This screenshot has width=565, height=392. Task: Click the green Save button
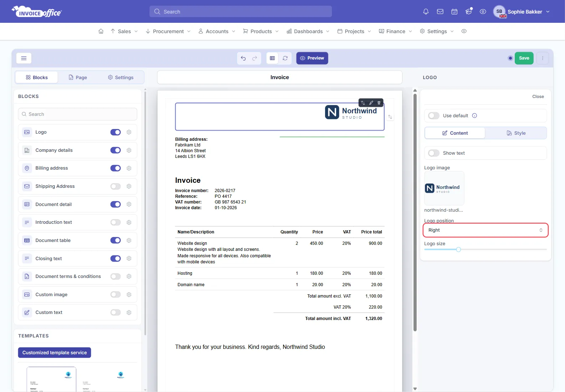click(524, 58)
